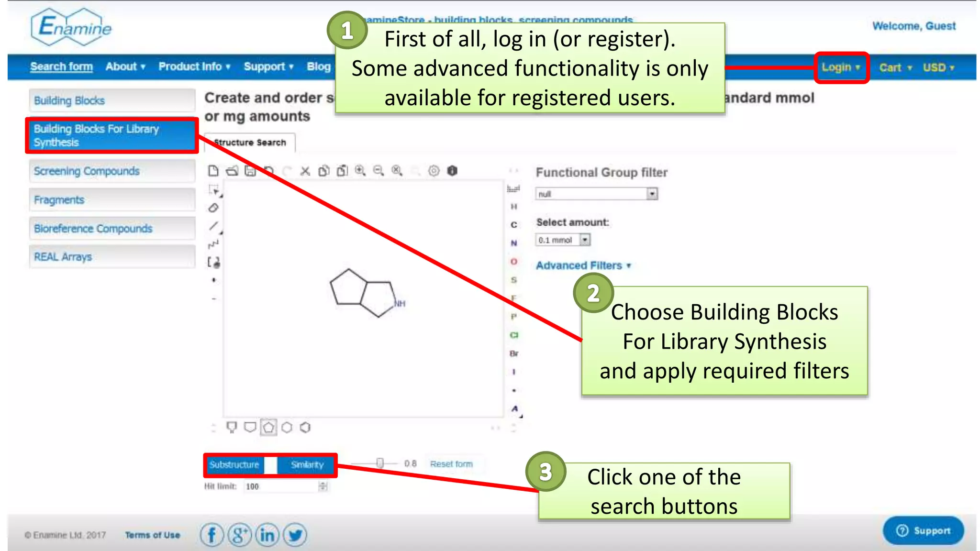Select the cyclopentane ring template
Image resolution: width=980 pixels, height=551 pixels.
(x=268, y=427)
